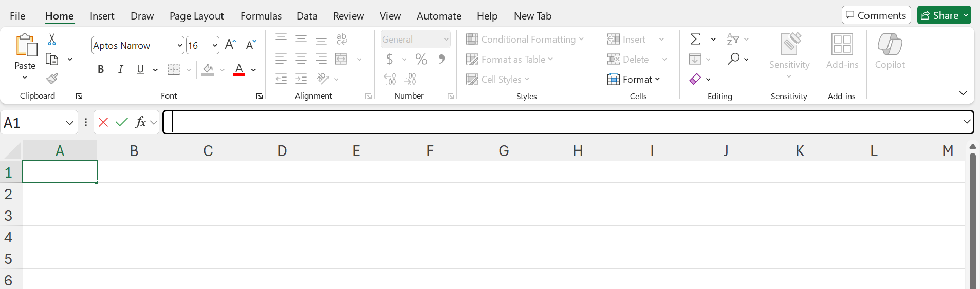This screenshot has width=980, height=289.
Task: Click the Insert Function fx icon
Action: tap(140, 122)
